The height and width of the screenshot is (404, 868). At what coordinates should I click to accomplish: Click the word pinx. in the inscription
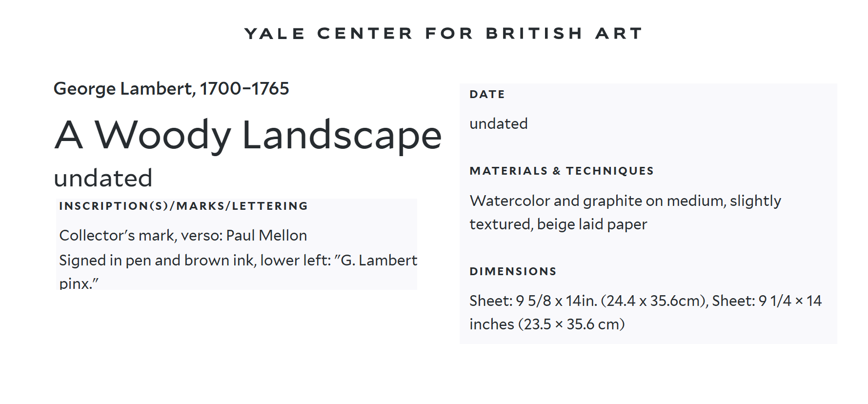click(x=78, y=283)
